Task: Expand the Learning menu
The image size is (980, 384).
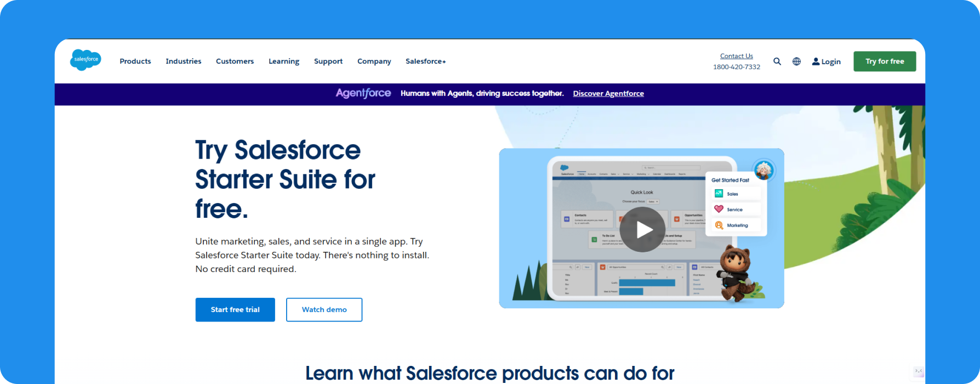Action: click(284, 61)
